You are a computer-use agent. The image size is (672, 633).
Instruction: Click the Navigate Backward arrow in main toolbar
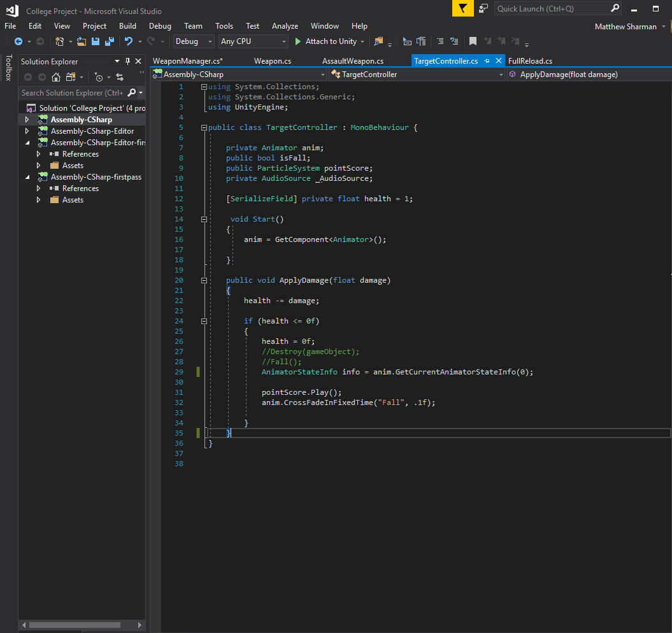18,41
